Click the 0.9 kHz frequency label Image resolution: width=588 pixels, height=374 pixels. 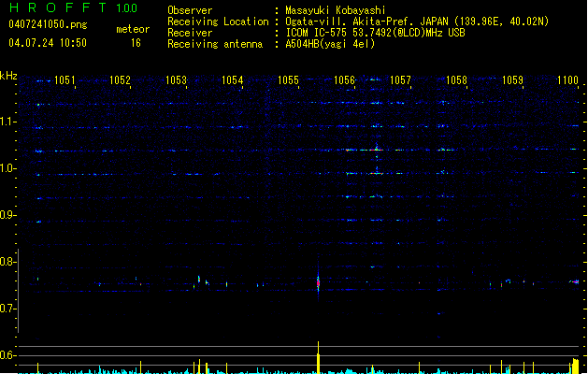point(7,215)
